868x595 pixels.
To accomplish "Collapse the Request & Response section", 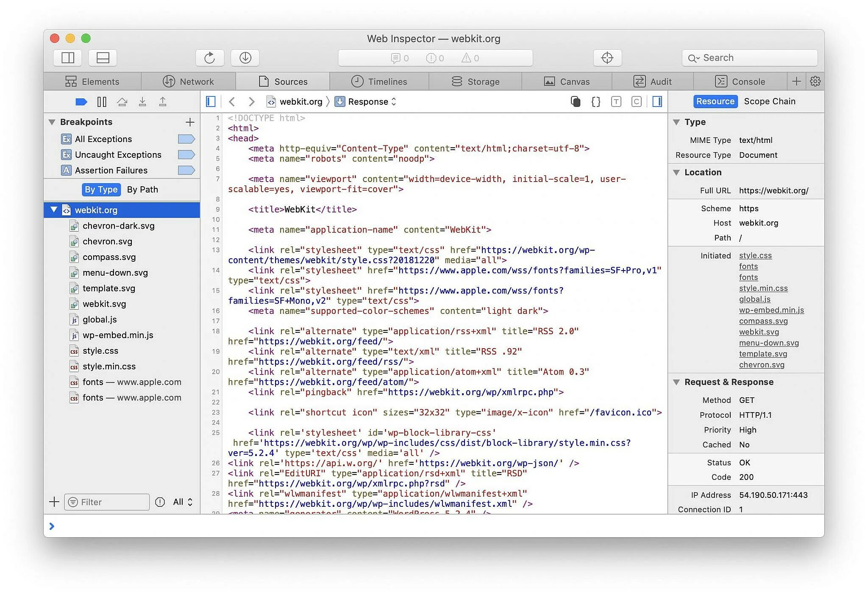I will click(x=676, y=382).
